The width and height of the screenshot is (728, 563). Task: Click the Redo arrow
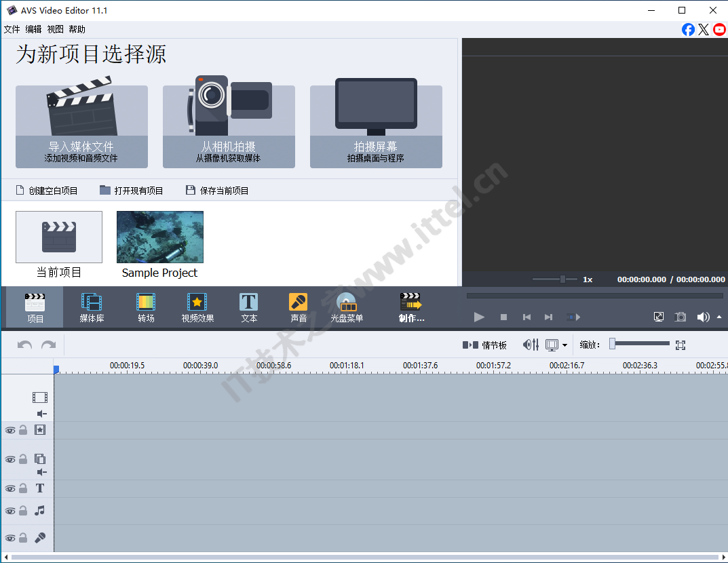pos(48,345)
